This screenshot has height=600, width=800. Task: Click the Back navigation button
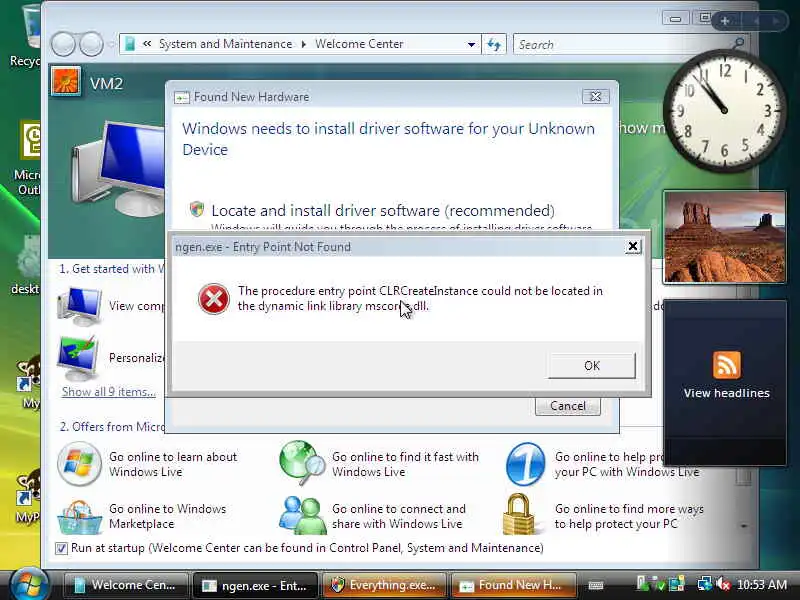pos(63,44)
